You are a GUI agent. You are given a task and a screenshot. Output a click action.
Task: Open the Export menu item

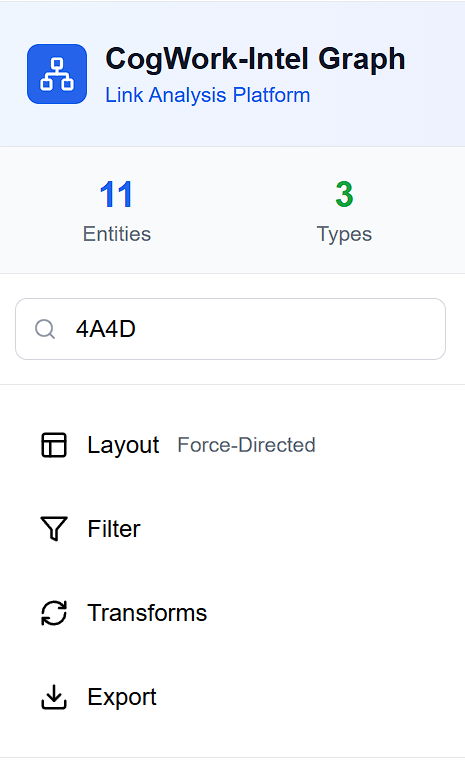click(230, 697)
